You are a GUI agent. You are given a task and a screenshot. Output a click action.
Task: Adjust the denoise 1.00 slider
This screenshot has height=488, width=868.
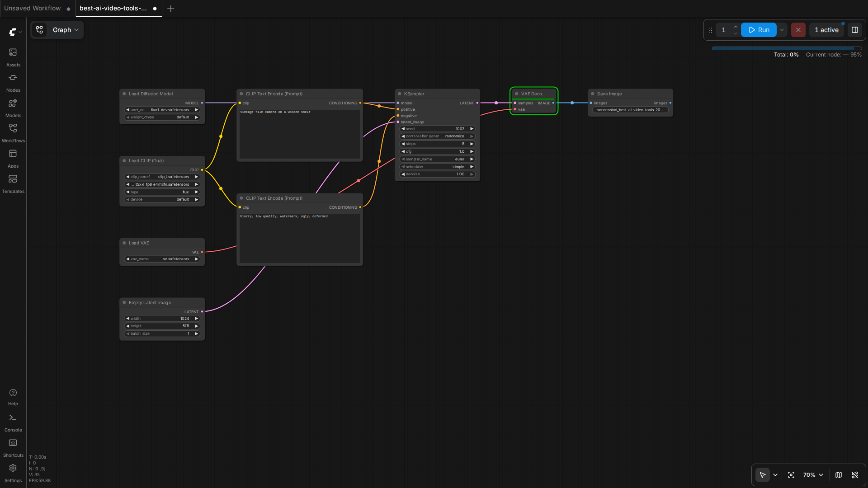(437, 174)
